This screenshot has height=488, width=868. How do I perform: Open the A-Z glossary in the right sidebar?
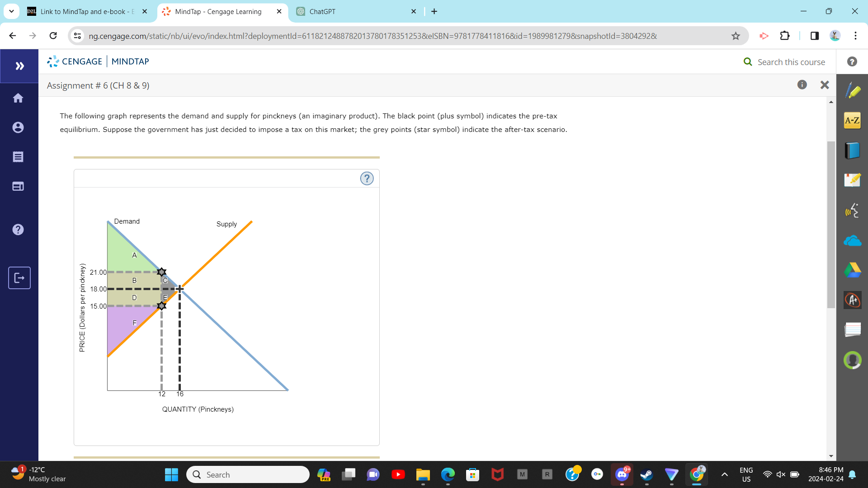tap(853, 120)
